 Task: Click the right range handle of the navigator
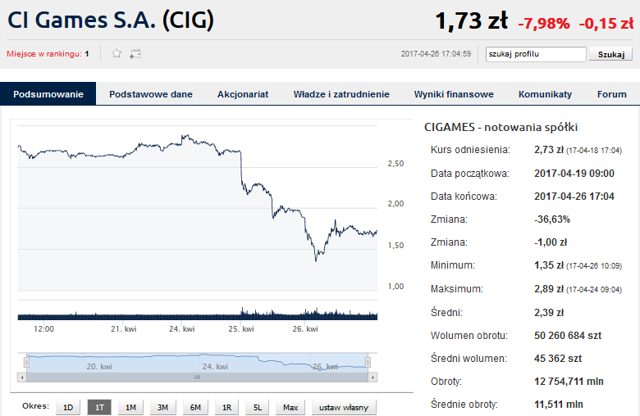coord(368,362)
